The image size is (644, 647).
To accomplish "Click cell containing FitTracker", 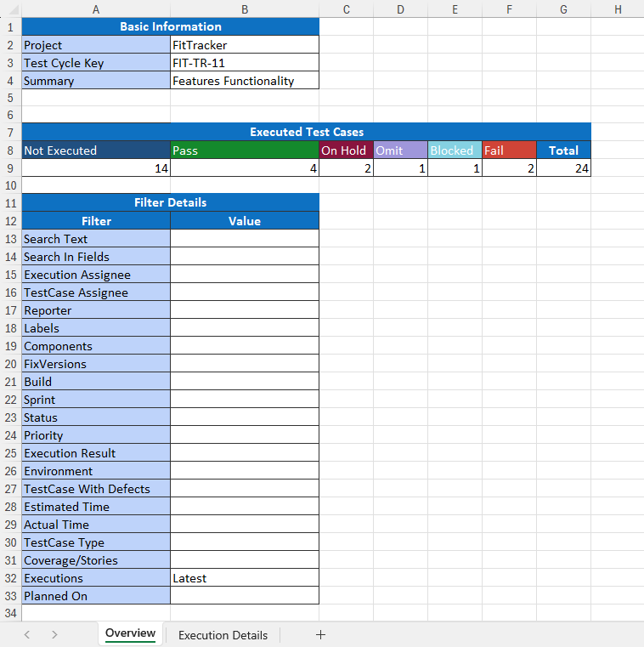I will [245, 44].
